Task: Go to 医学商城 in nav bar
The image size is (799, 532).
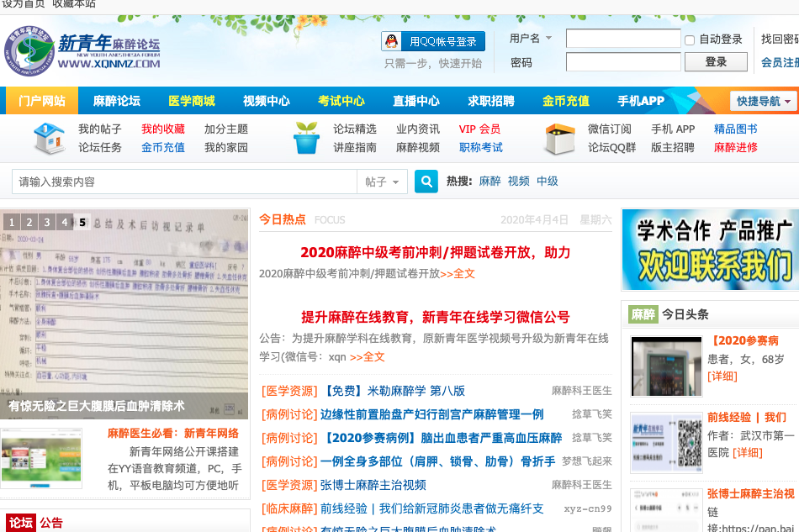Action: [192, 101]
